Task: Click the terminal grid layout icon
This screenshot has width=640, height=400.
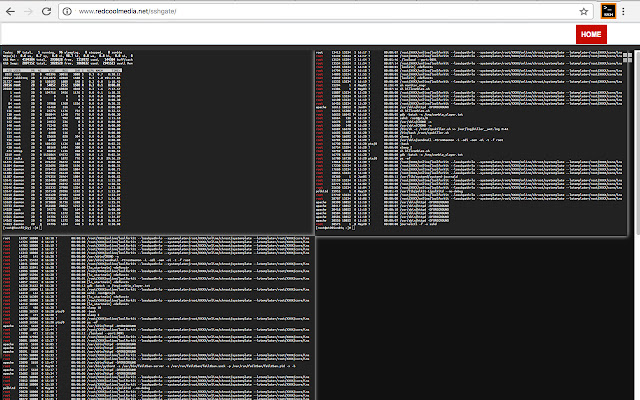Action: (627, 58)
